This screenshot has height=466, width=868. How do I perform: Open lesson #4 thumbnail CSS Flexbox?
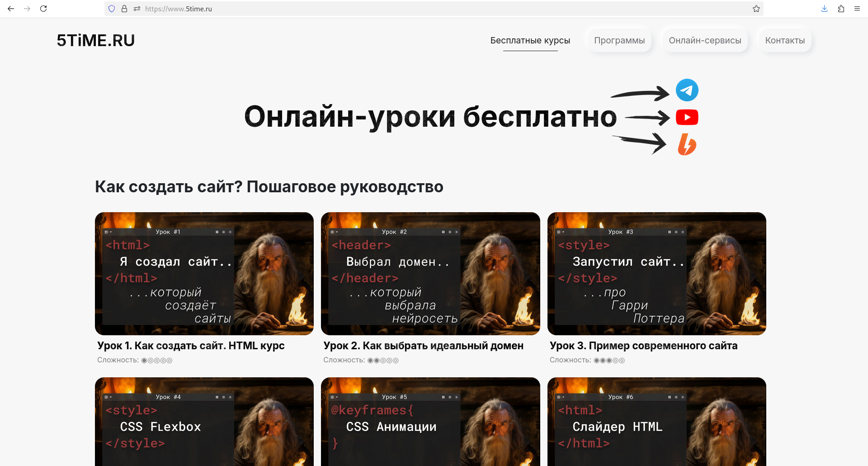(204, 422)
